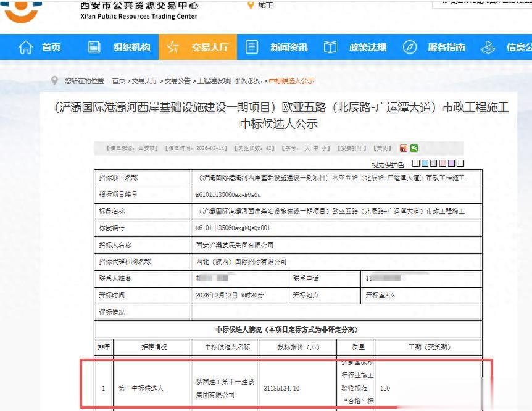
Task: Click bid price 31185134.16
Action: [x=281, y=388]
